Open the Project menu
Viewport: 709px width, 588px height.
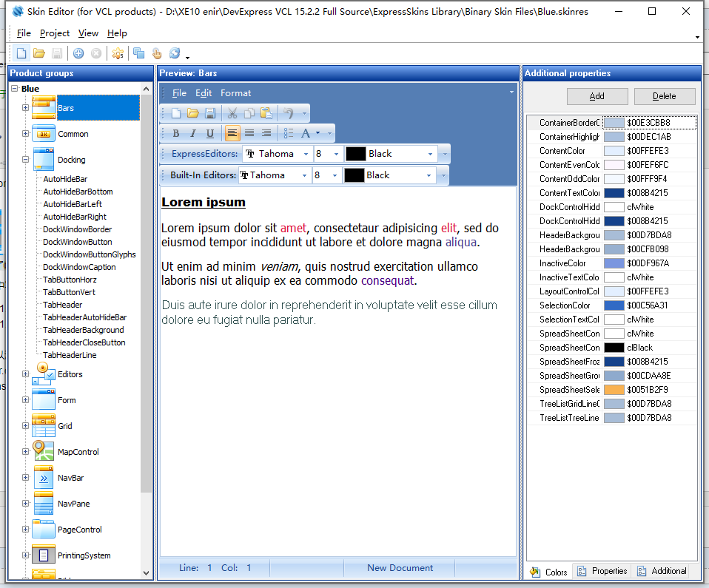pos(55,33)
